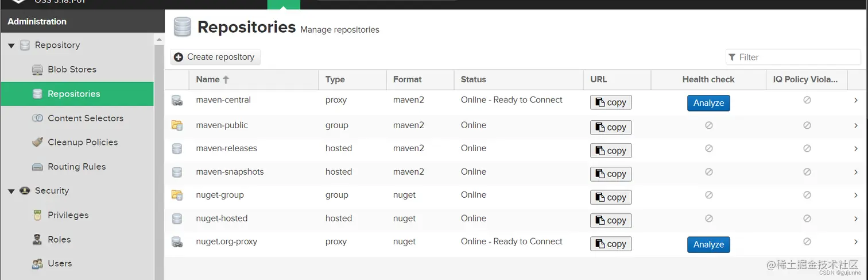Open maven-snapshots details via row chevron

tap(856, 172)
